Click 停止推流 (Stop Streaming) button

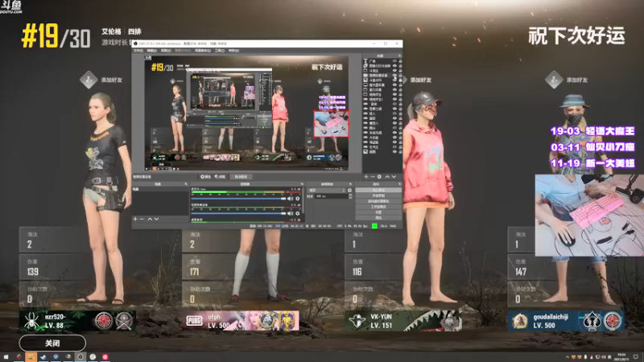378,190
